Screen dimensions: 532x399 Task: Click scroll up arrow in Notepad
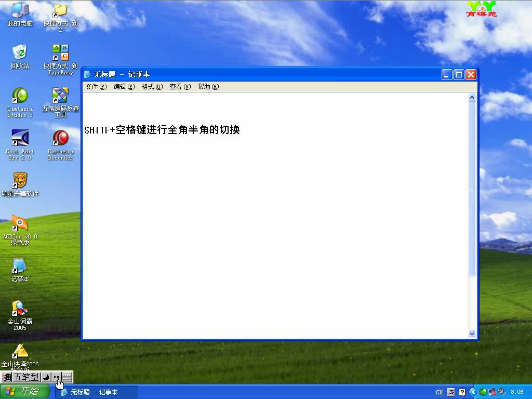472,97
